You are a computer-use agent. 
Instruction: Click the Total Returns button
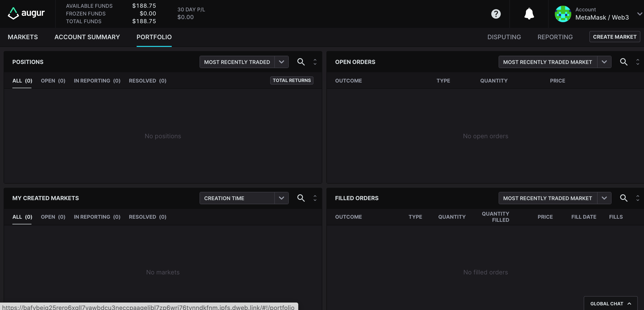coord(291,80)
